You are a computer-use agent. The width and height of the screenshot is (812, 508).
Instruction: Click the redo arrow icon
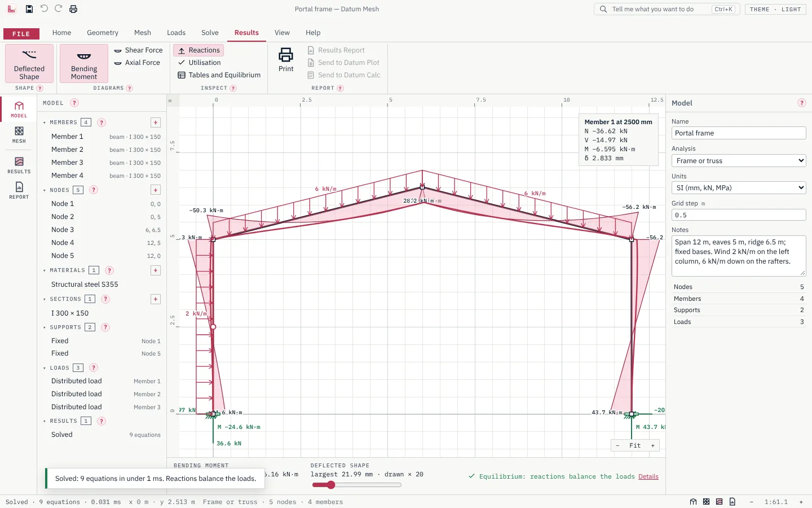pyautogui.click(x=59, y=9)
